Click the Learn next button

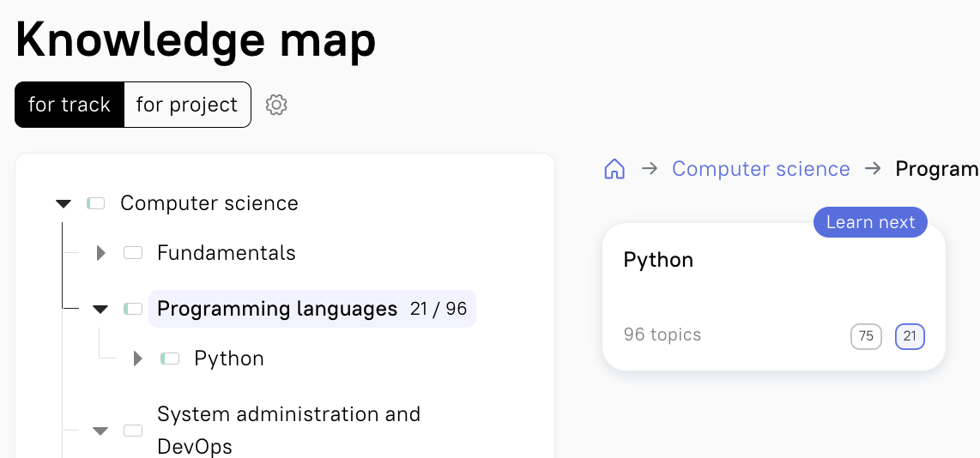tap(870, 222)
